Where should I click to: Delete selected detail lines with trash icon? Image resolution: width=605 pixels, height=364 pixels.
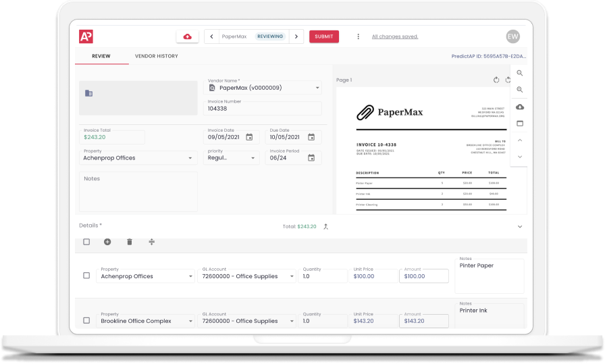(129, 242)
